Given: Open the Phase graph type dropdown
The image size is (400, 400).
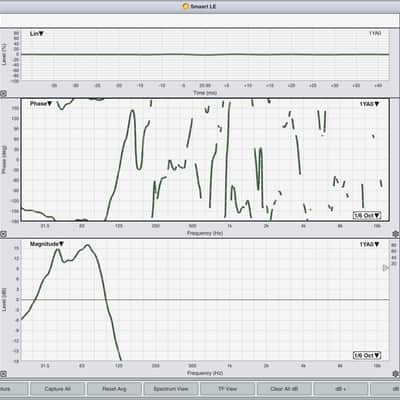Looking at the screenshot, I should coord(41,104).
